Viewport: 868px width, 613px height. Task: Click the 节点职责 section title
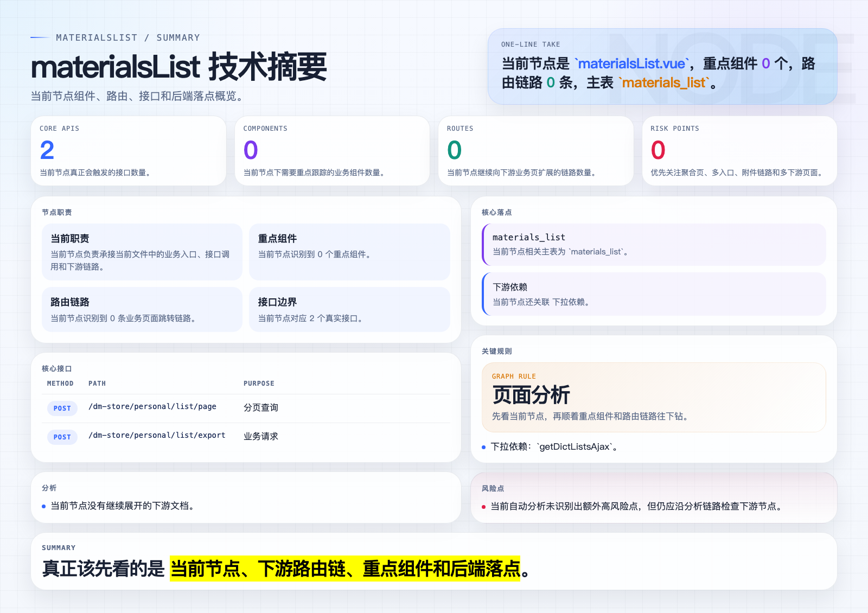[x=57, y=213]
